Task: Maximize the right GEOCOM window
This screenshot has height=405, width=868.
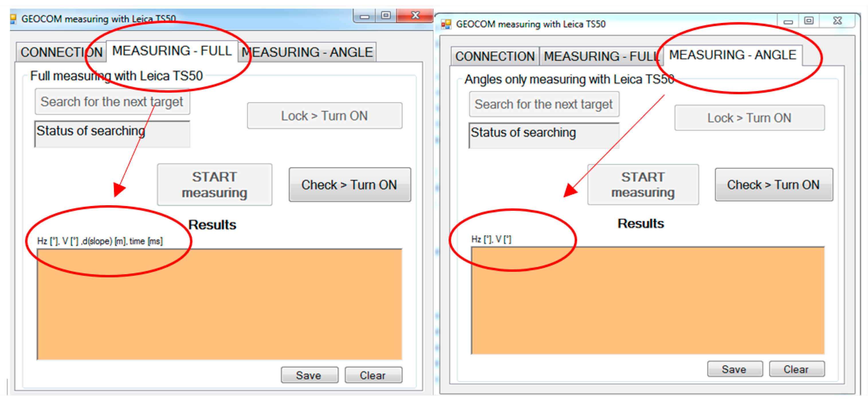Action: (809, 21)
